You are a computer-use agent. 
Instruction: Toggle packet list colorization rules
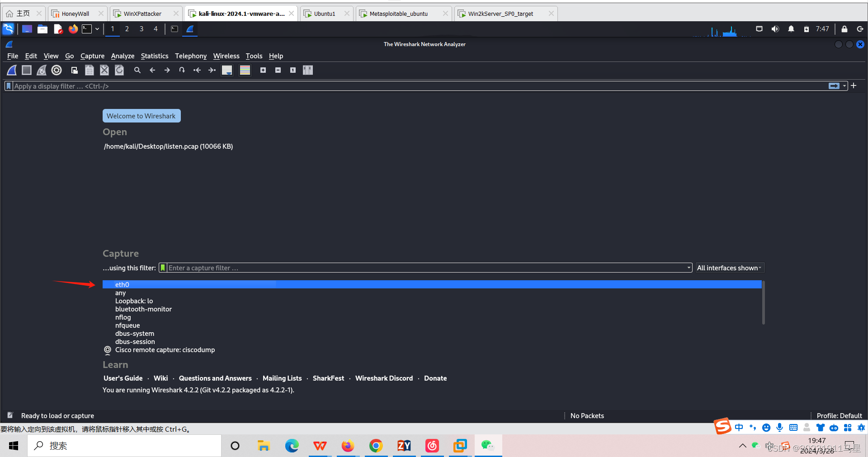coord(245,70)
